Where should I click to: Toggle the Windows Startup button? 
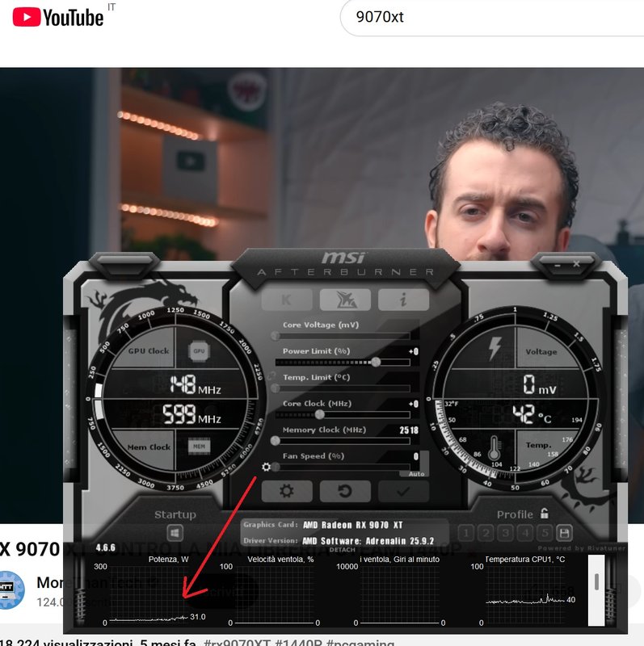175,534
